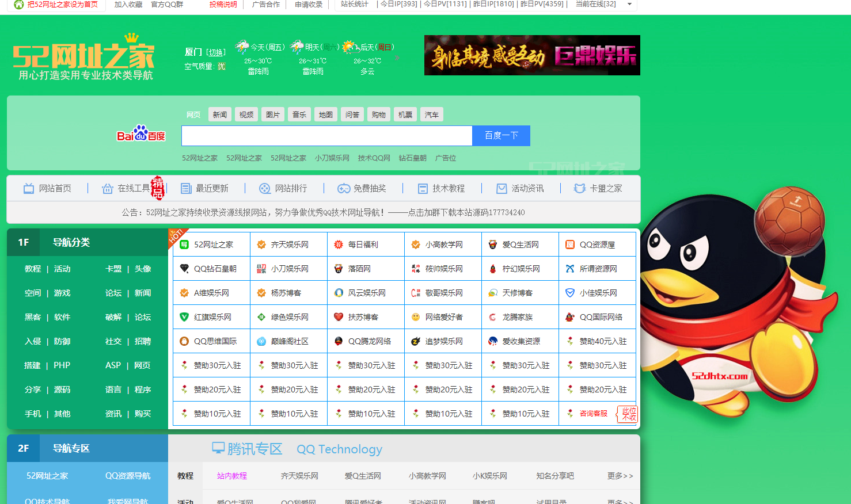Select the 音乐 search tab
Screen dimensions: 851x504
coord(299,114)
